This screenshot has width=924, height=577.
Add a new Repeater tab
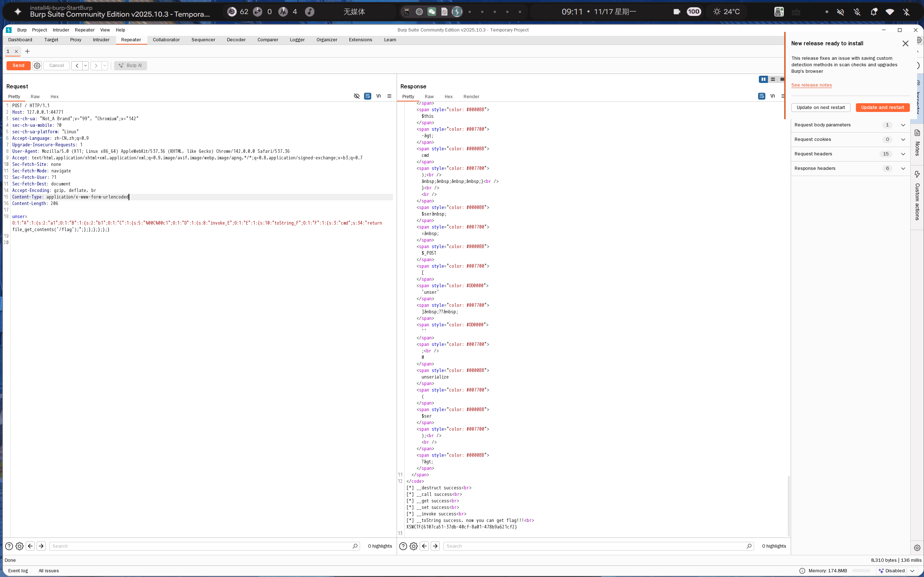[x=27, y=51]
